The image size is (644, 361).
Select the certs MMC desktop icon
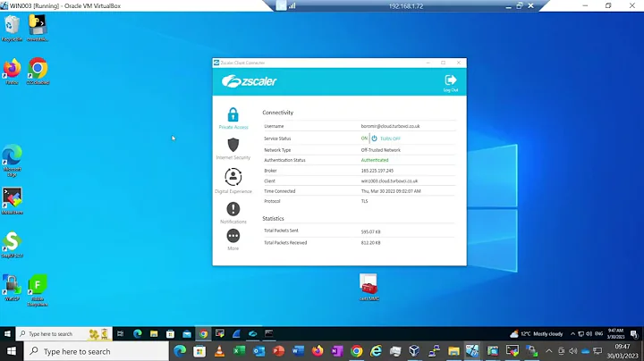(x=369, y=287)
